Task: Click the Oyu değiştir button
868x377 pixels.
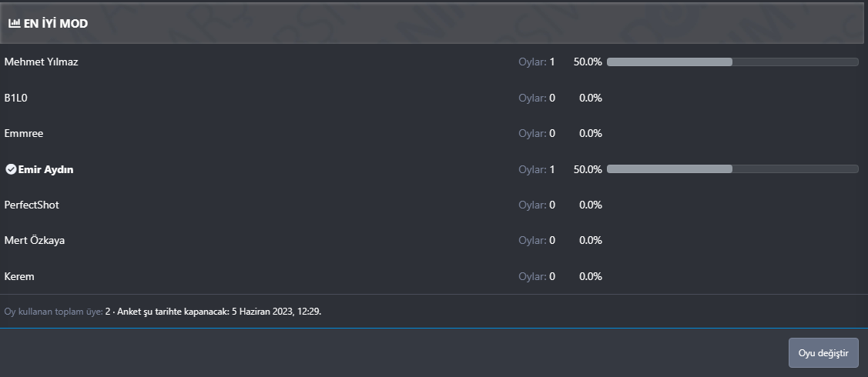Action: (823, 352)
